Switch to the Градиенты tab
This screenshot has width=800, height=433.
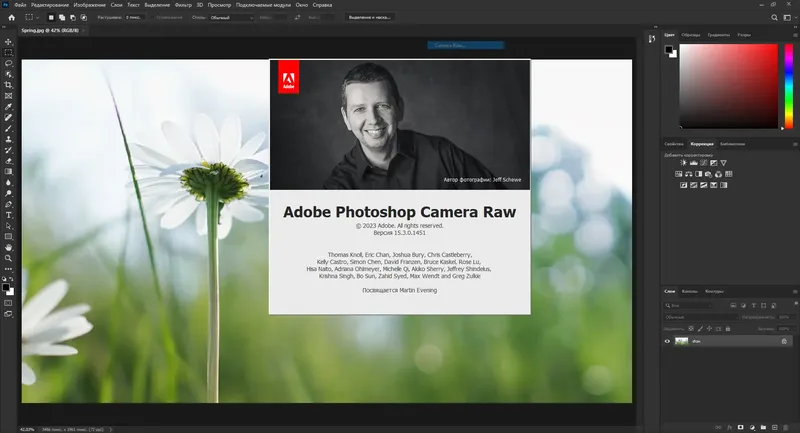point(718,35)
